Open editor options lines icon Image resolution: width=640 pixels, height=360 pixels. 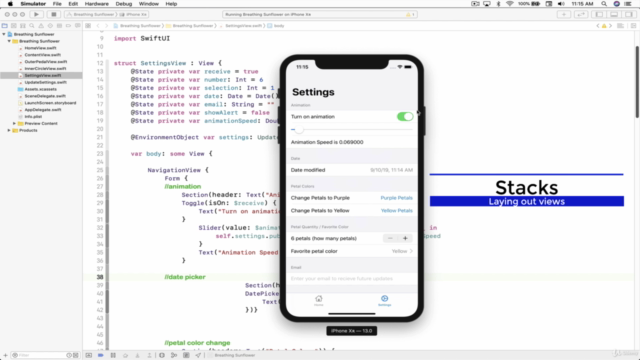pyautogui.click(x=620, y=26)
